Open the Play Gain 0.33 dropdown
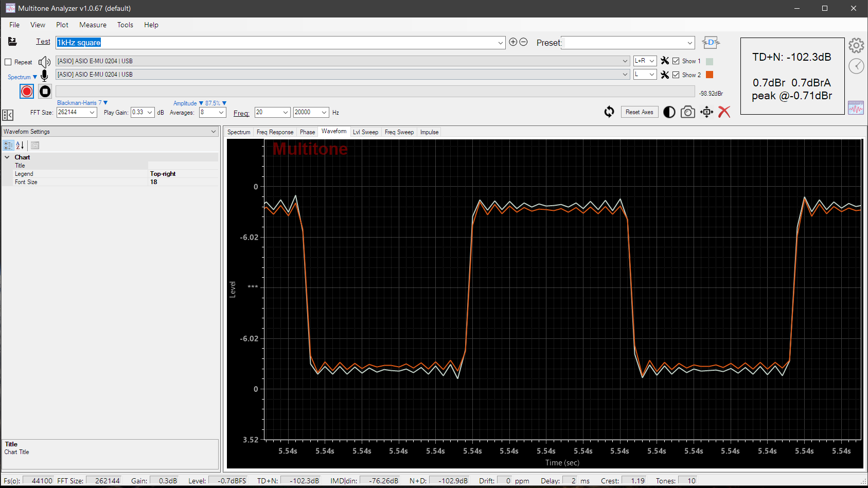Screen dimensions: 868x488 tap(150, 112)
